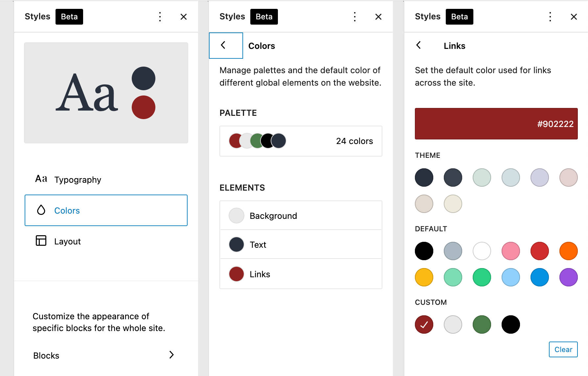Image resolution: width=588 pixels, height=376 pixels.
Task: Open the 24 colors palette
Action: [301, 141]
